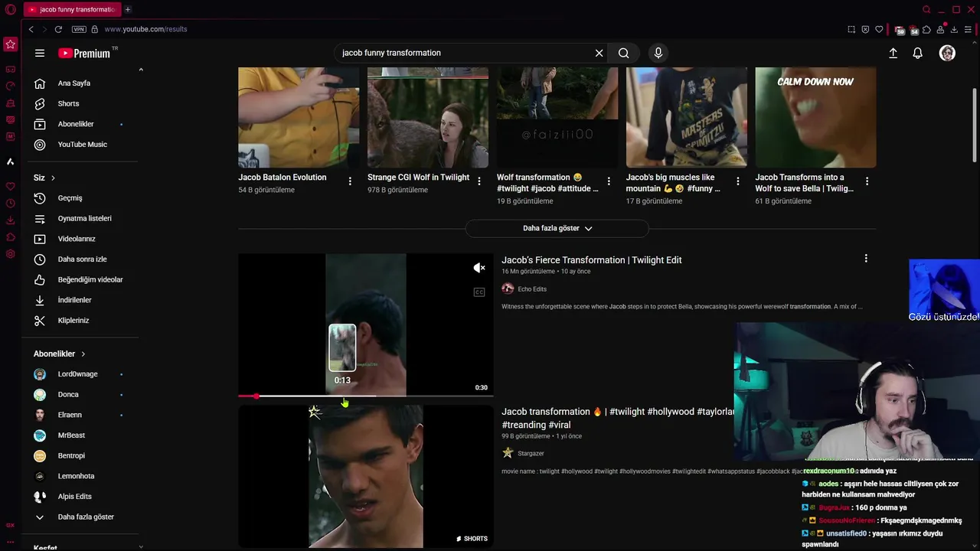980x551 pixels.
Task: Open browser heart bookmarks icon
Action: point(879,29)
